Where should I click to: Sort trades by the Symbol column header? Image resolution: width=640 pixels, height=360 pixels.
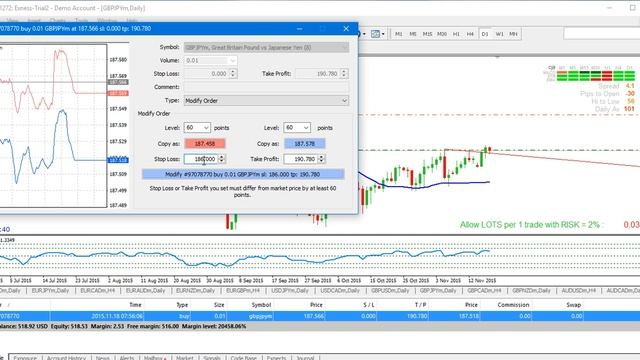261,305
